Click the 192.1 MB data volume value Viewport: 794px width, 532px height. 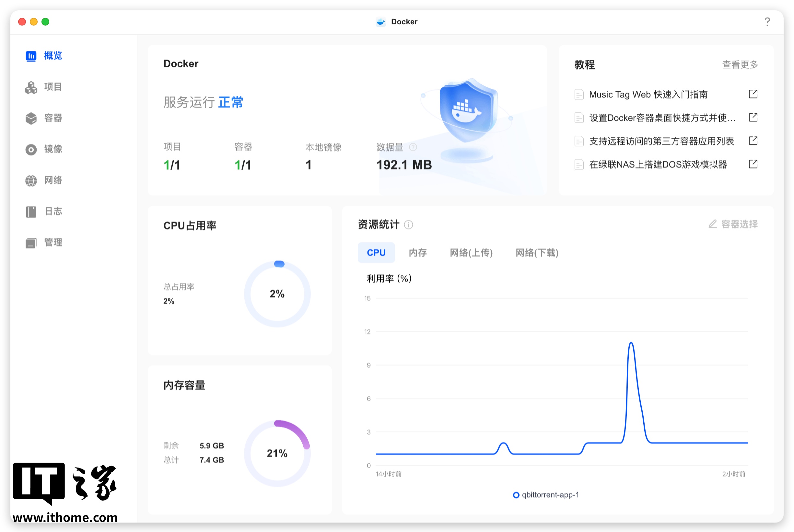tap(404, 165)
